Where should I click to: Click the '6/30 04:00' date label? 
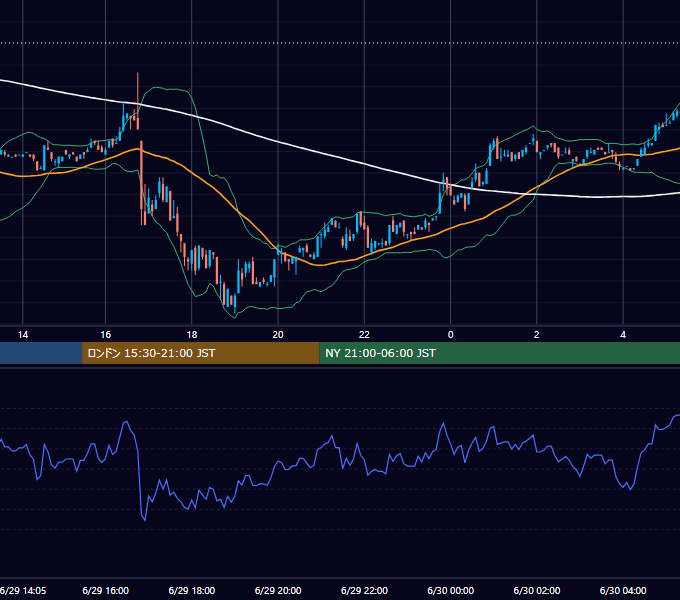tap(623, 590)
